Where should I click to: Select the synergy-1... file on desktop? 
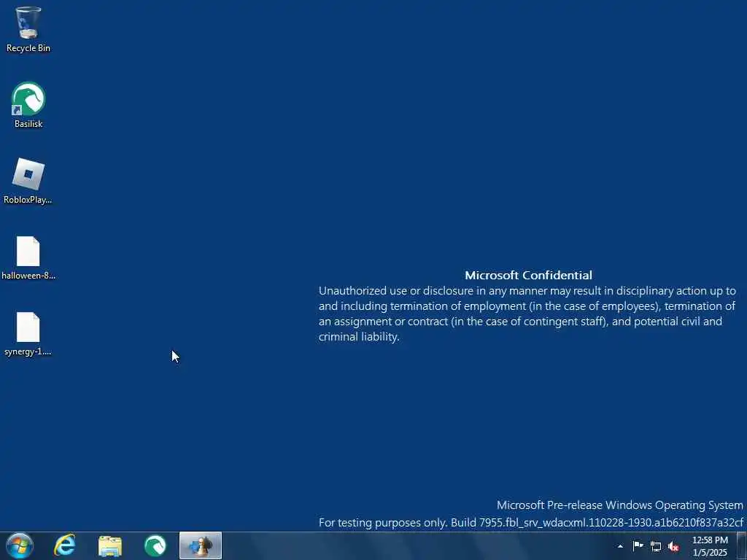pos(28,333)
